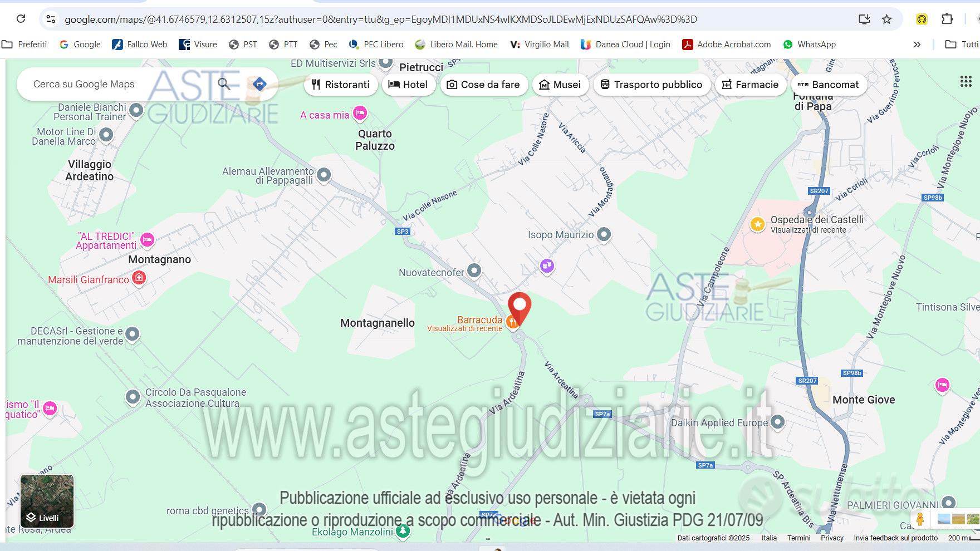Select the Cose da fare chip
980x551 pixels.
pos(483,85)
